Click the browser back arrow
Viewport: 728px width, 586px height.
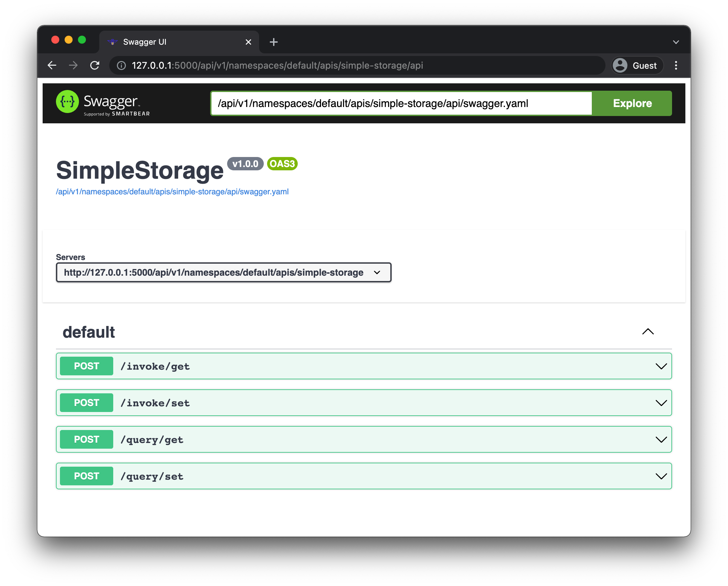(52, 65)
